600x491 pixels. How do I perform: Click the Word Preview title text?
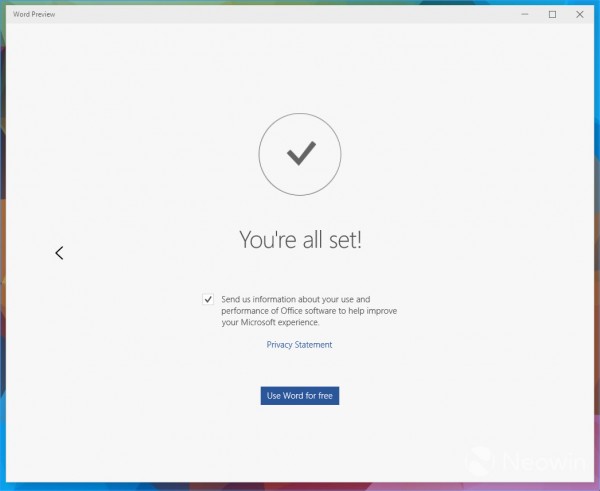click(33, 14)
